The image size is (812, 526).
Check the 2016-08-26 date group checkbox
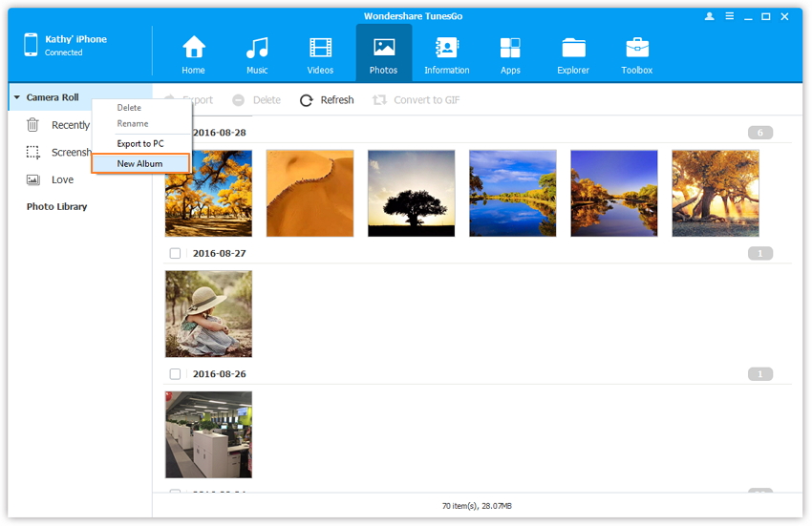tap(175, 374)
